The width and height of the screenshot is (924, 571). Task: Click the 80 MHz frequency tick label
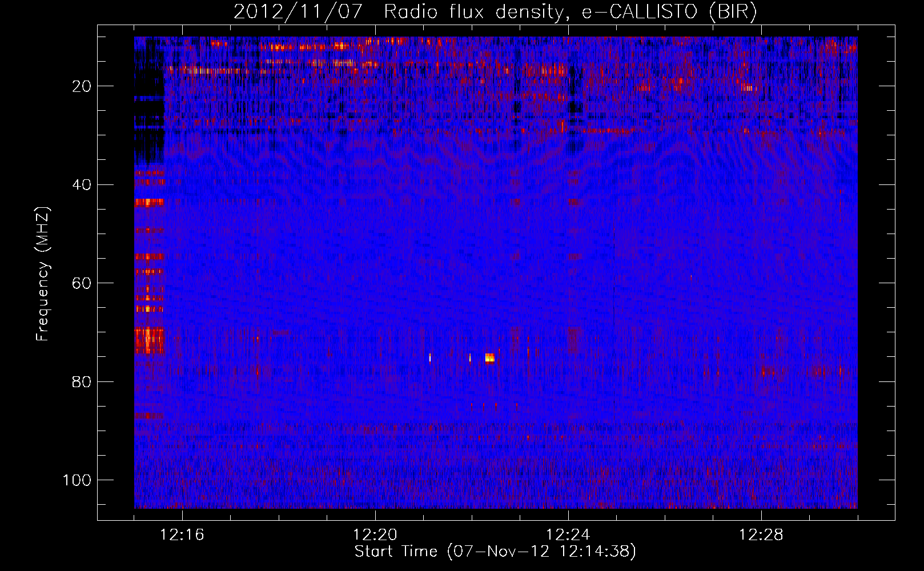click(x=82, y=381)
